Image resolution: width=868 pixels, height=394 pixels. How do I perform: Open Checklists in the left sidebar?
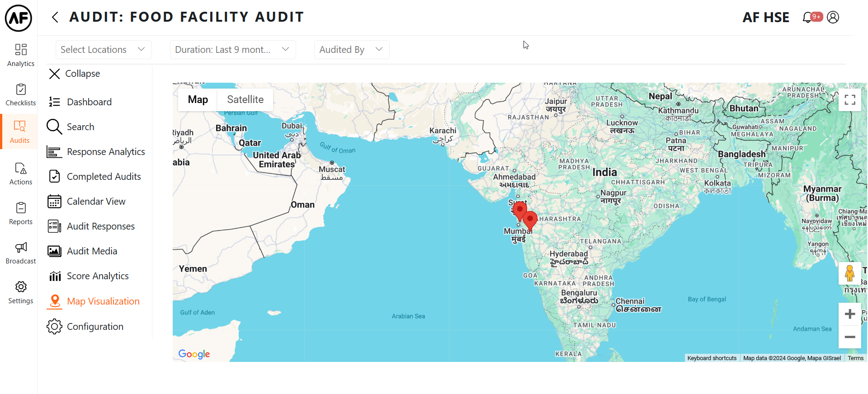coord(21,95)
